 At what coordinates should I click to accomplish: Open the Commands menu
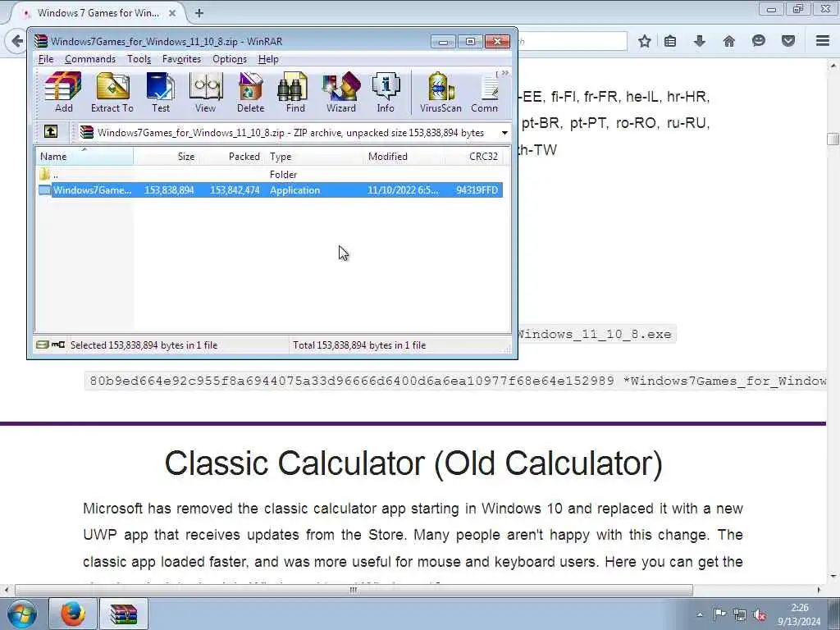point(90,59)
